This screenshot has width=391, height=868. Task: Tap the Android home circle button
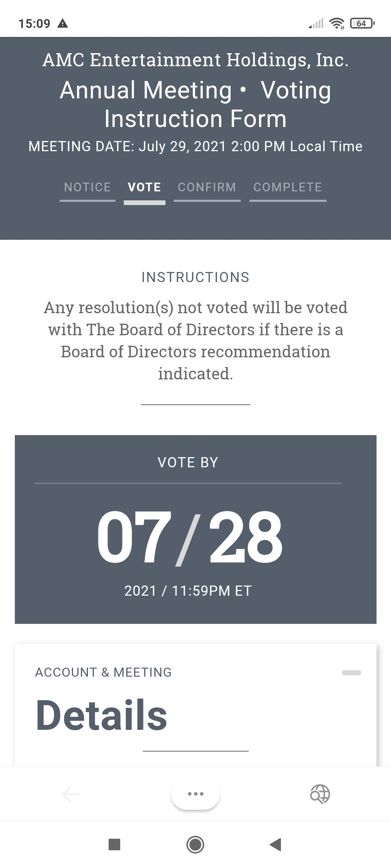point(195,844)
